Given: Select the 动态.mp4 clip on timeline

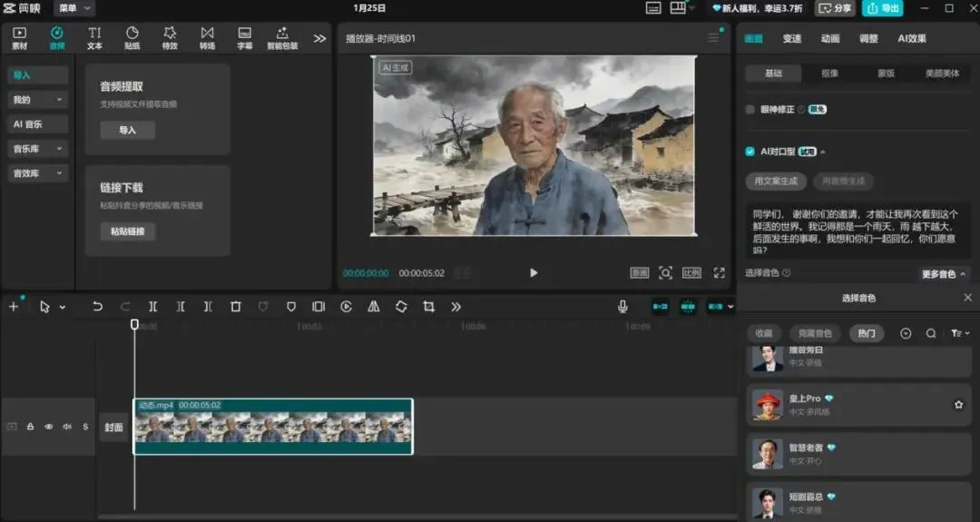Looking at the screenshot, I should (273, 428).
